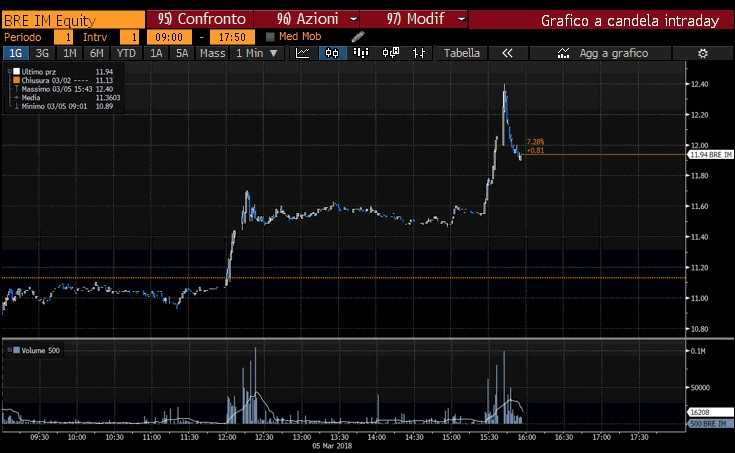Switch to the 3G time range
This screenshot has height=453, width=735.
click(42, 53)
